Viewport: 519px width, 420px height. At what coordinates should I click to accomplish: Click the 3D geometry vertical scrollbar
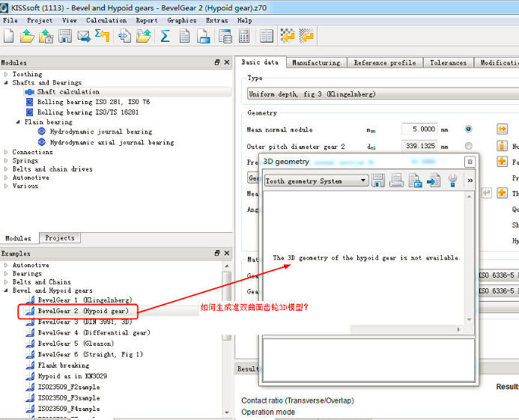click(469, 258)
